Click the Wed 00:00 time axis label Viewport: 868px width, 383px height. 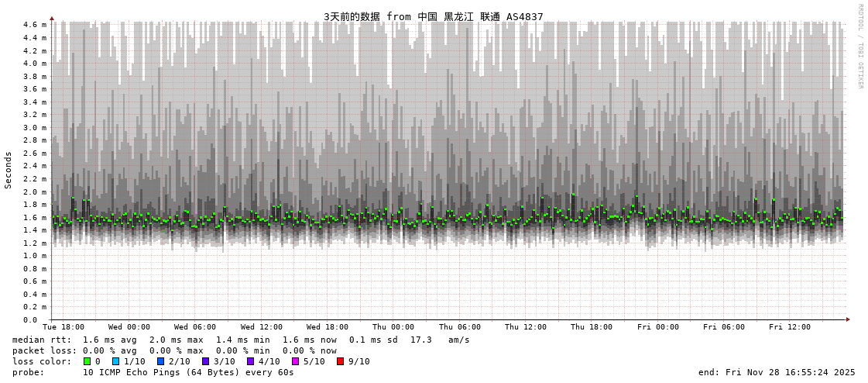click(129, 327)
